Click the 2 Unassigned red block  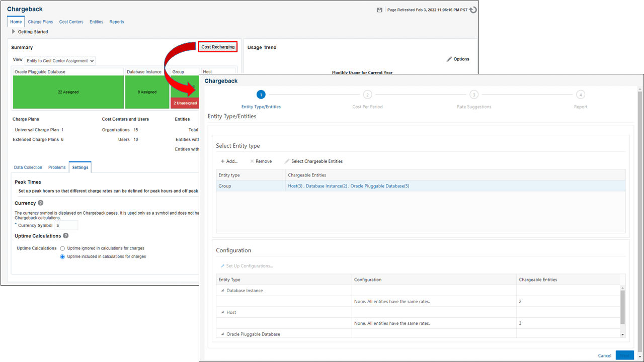pos(185,103)
